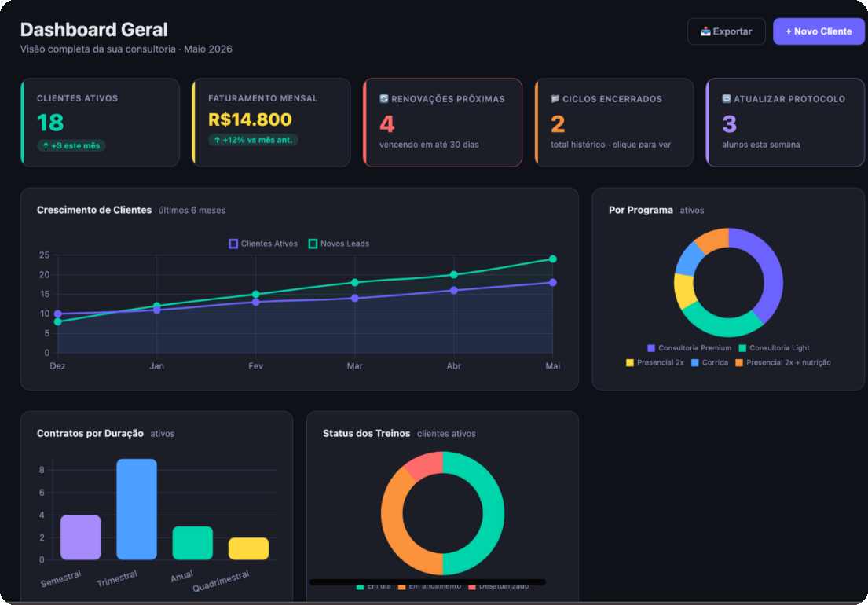Click the Por Programa chart title
868x605 pixels.
pyautogui.click(x=641, y=210)
